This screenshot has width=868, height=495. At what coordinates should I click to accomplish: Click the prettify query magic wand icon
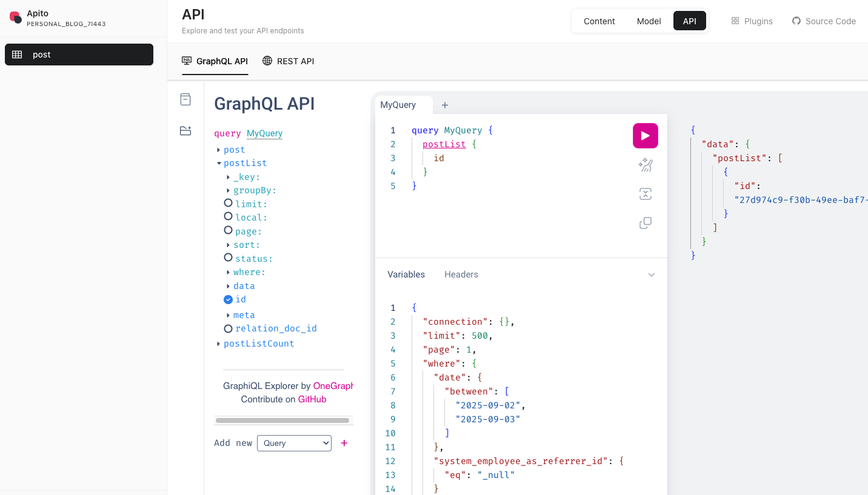pos(645,165)
